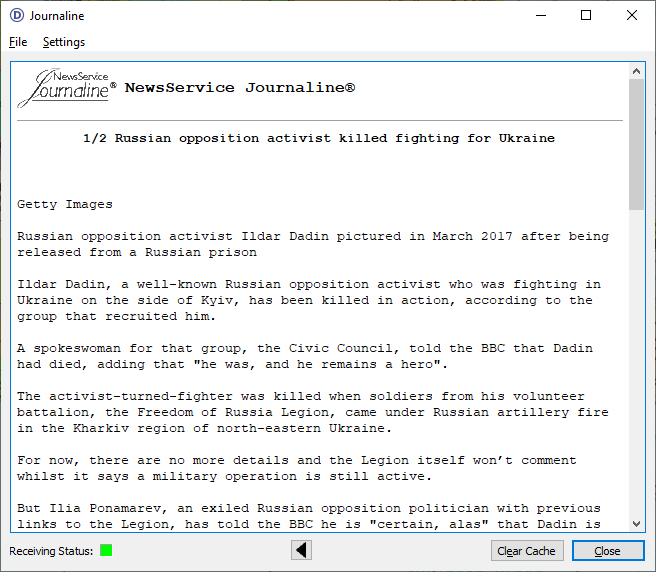Click the "NewsService Journaline®" header text
Viewport: 656px width, 572px height.
click(240, 88)
